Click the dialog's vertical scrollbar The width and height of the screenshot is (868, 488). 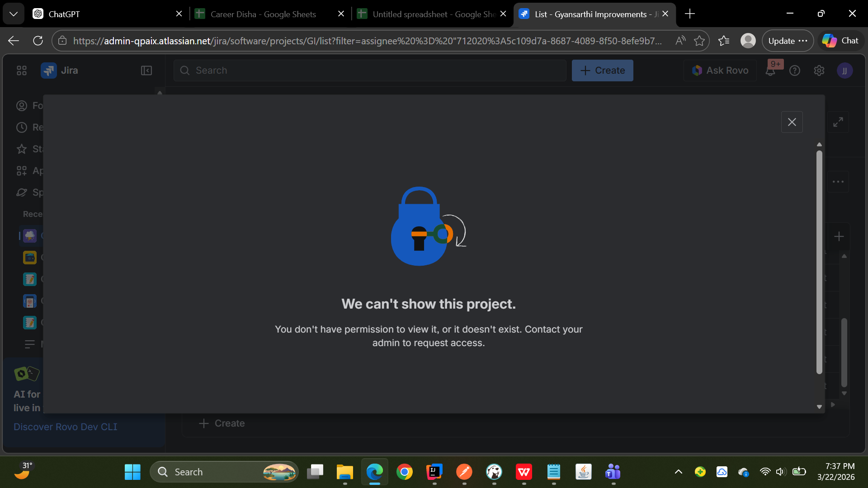coord(819,262)
